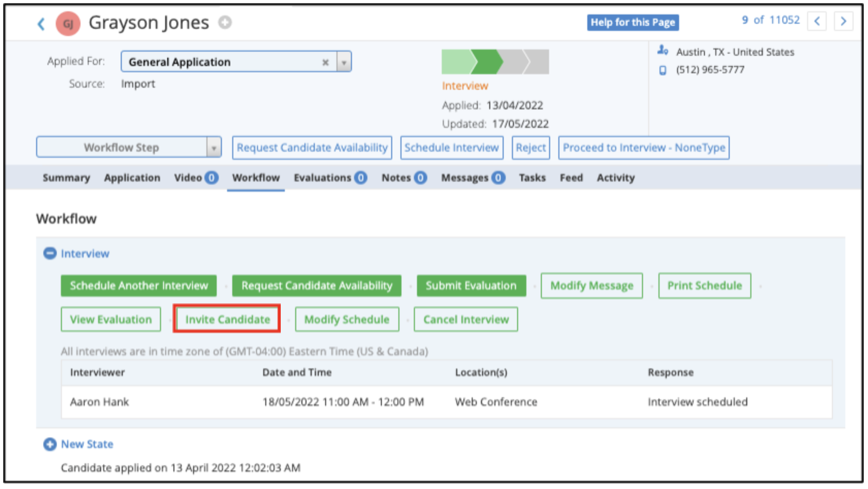868x489 pixels.
Task: Click the Interview section link
Action: pyautogui.click(x=85, y=253)
